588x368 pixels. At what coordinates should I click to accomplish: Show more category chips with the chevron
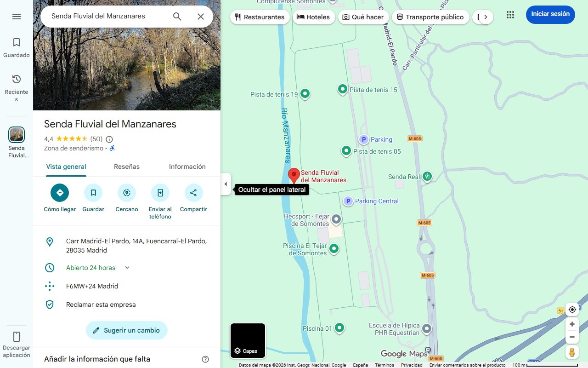pos(486,17)
